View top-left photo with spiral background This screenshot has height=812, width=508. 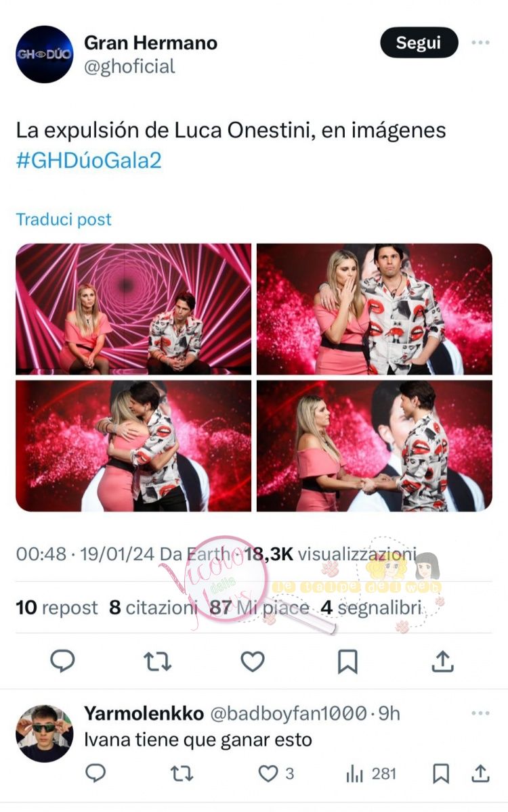(133, 309)
